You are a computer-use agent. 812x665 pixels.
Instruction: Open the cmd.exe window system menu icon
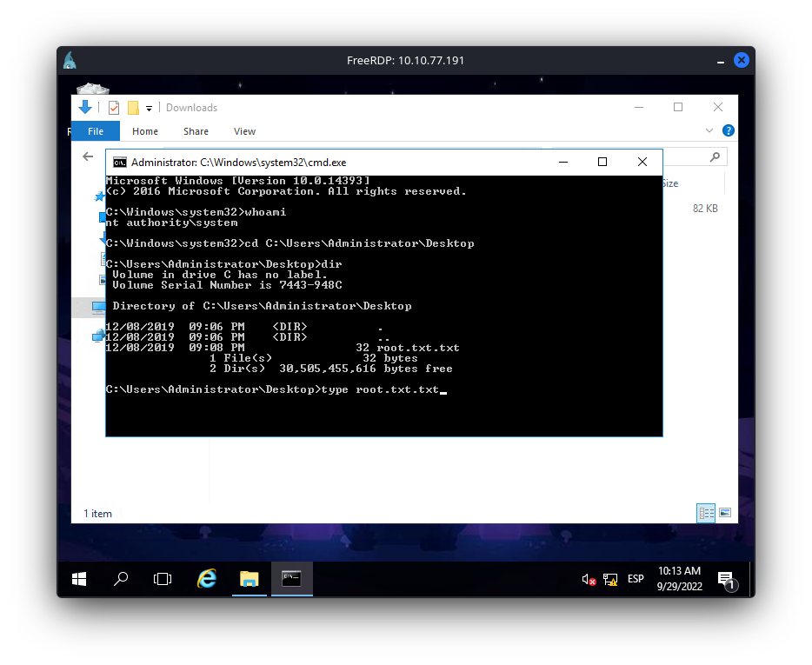pos(120,163)
